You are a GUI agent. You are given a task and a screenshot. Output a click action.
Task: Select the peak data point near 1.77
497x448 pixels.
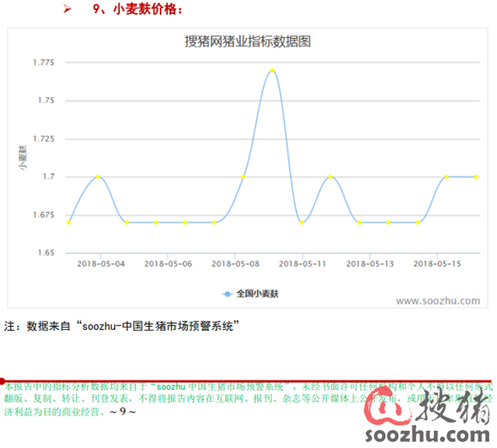point(272,71)
